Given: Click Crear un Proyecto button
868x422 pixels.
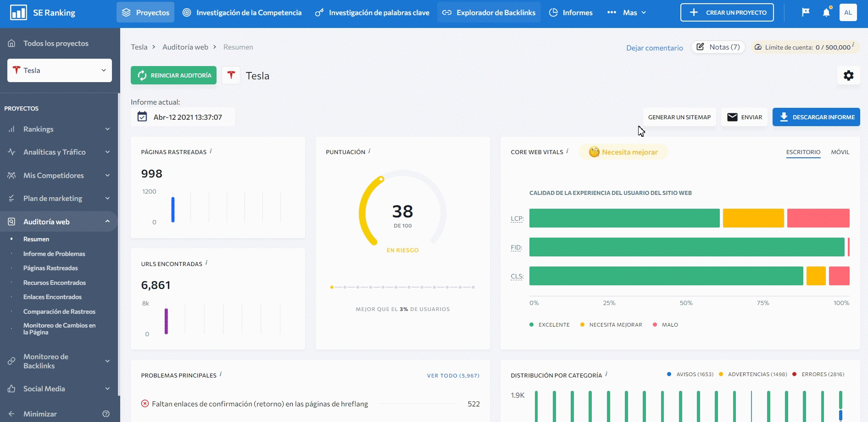Looking at the screenshot, I should point(727,12).
